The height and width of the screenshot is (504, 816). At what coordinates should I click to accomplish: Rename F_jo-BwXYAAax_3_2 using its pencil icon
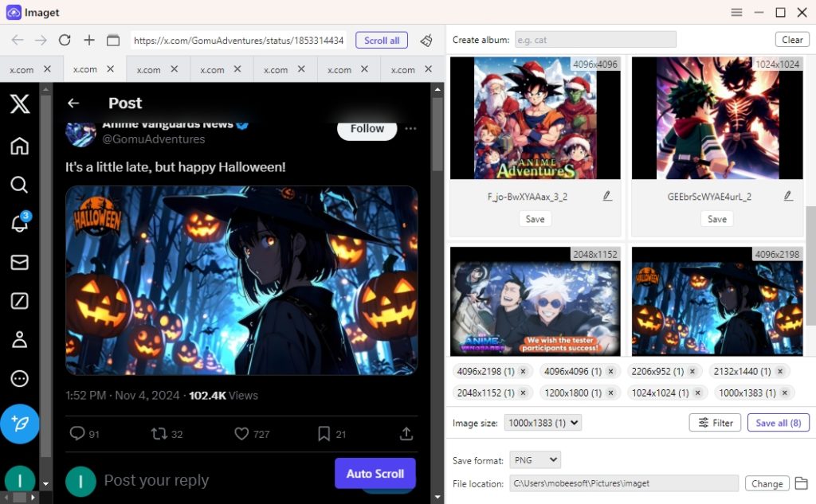tap(606, 195)
